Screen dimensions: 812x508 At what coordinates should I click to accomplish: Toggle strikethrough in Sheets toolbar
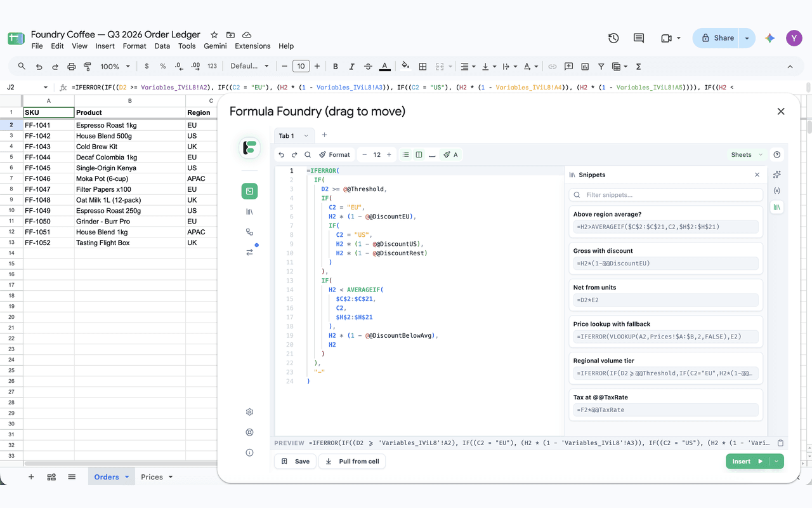368,66
